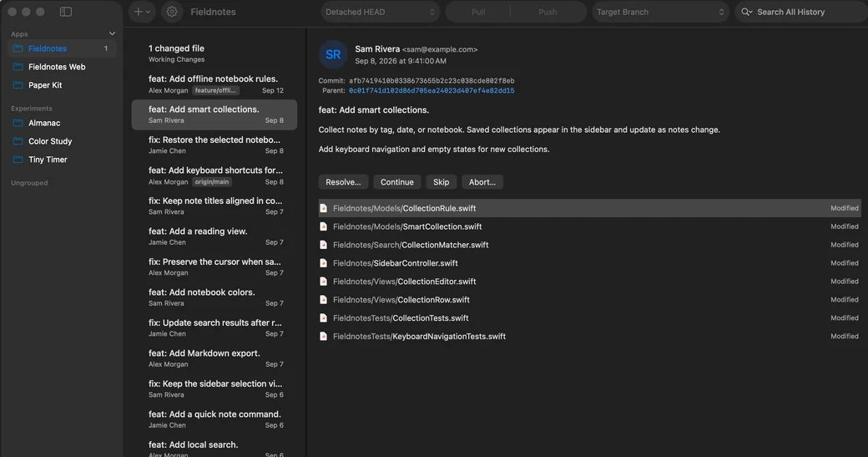Click the Fieldnotes Web folder icon
Image resolution: width=868 pixels, height=457 pixels.
[18, 67]
